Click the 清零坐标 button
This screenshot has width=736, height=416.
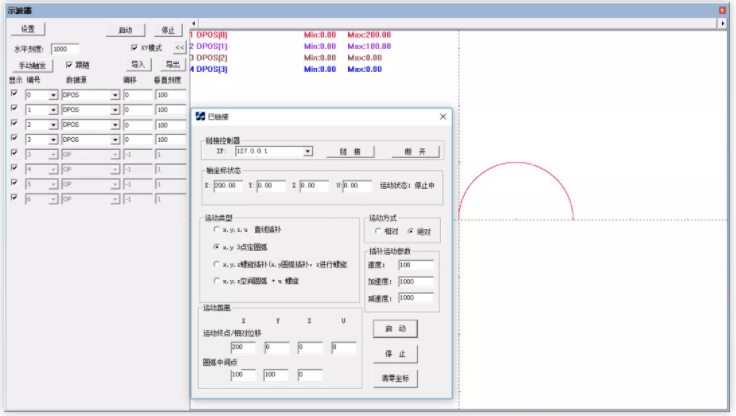click(x=395, y=378)
